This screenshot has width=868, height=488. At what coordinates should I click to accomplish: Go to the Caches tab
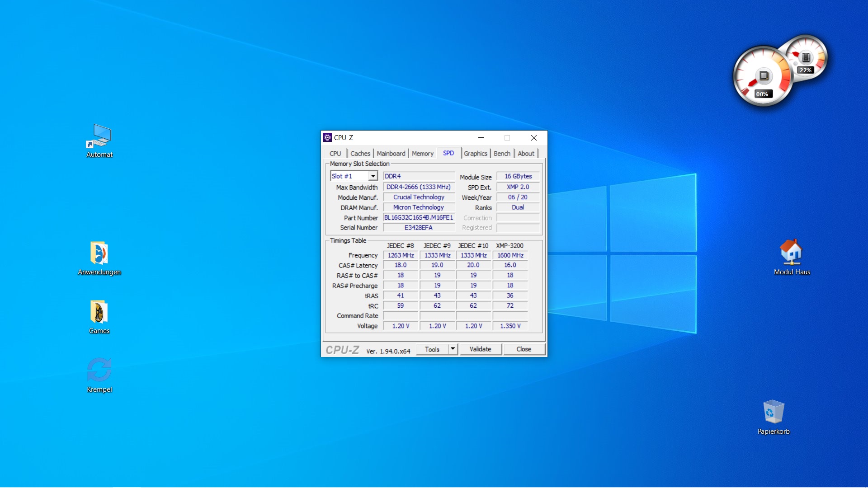(x=360, y=154)
